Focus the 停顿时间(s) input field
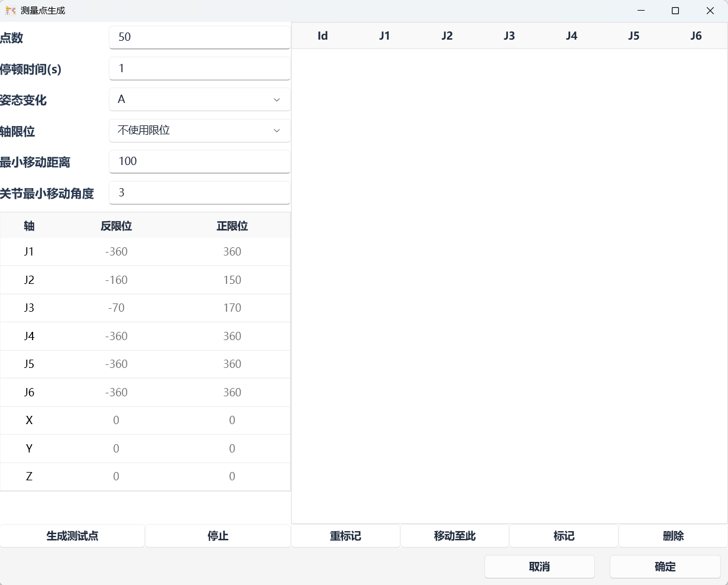 click(x=200, y=69)
